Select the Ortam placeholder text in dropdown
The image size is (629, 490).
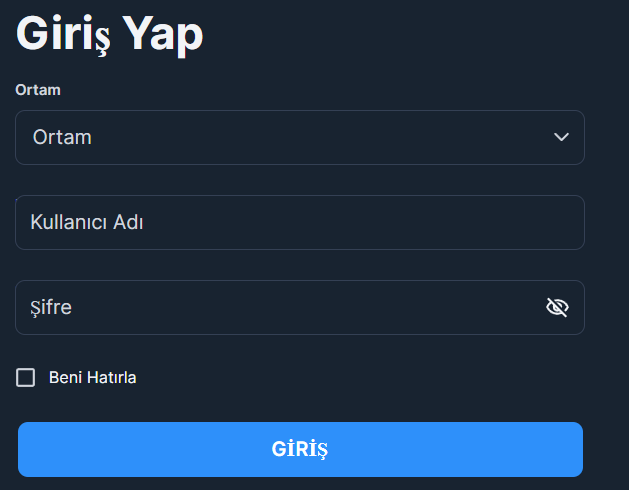click(x=62, y=137)
